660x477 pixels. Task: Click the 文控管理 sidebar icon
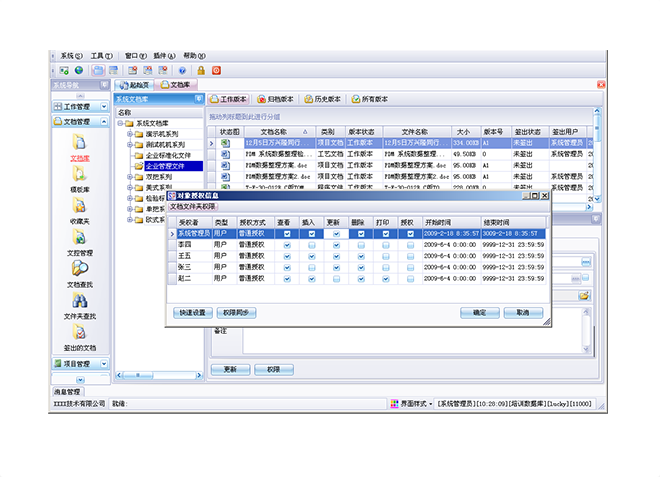(x=80, y=240)
